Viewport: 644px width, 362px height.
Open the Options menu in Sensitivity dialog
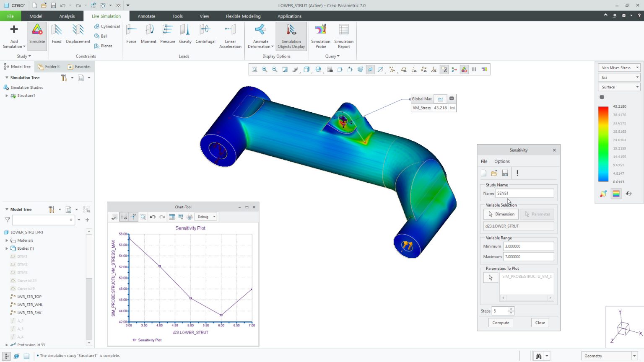pos(502,161)
